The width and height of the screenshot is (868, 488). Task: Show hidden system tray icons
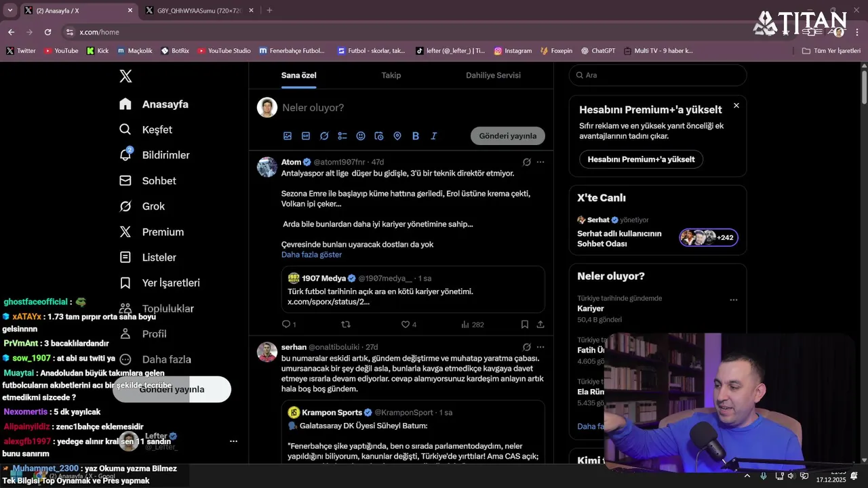point(748,476)
